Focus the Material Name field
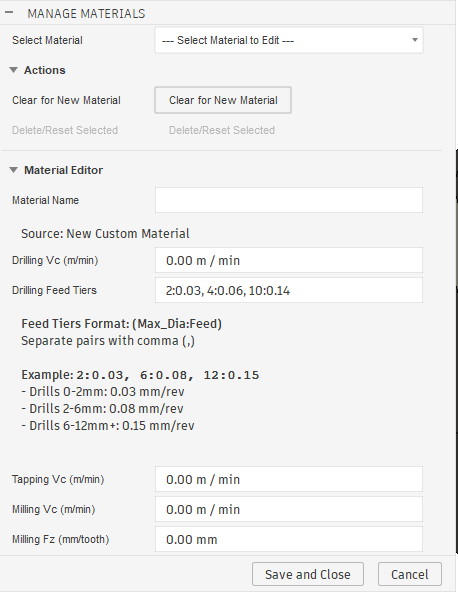458x593 pixels. [x=289, y=200]
